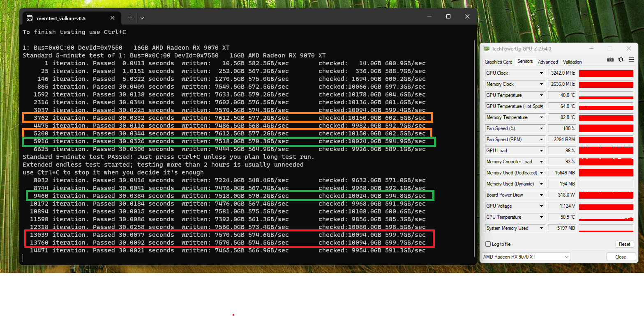
Task: Select the memtest_vulkan-v0.5 terminal tab
Action: pyautogui.click(x=72, y=18)
